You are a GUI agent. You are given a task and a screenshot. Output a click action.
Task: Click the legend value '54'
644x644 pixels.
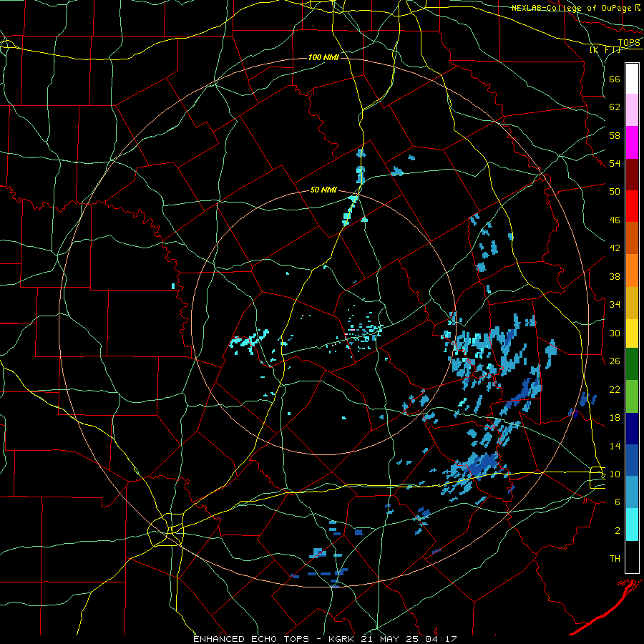click(615, 163)
